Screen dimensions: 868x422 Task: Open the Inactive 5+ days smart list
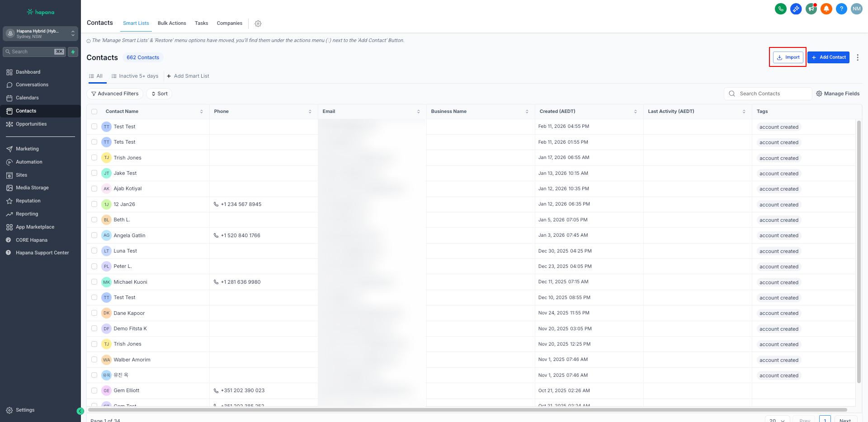[135, 76]
